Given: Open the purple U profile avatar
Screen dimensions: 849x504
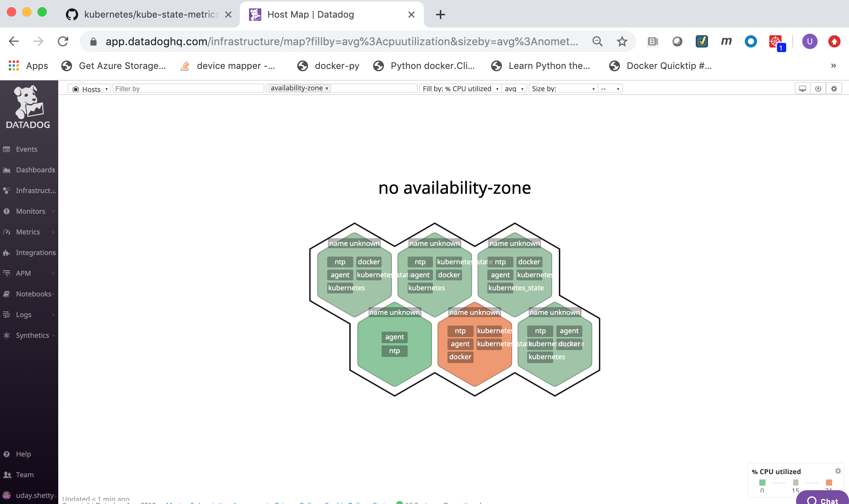Looking at the screenshot, I should [810, 41].
